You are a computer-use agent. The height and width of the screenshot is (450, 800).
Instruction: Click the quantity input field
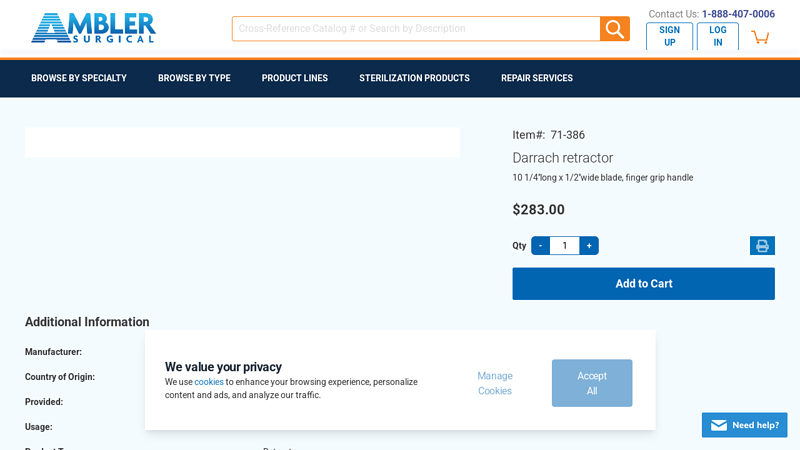click(564, 246)
